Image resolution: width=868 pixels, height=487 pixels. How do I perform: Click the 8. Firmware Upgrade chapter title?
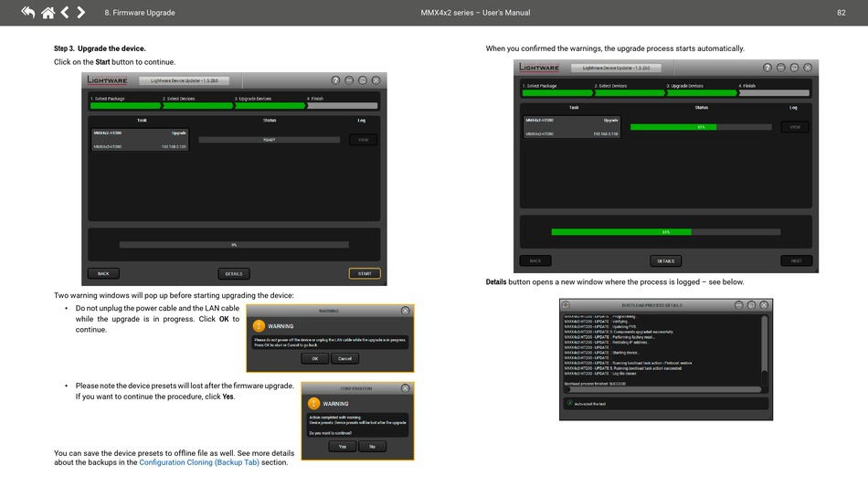tap(140, 12)
